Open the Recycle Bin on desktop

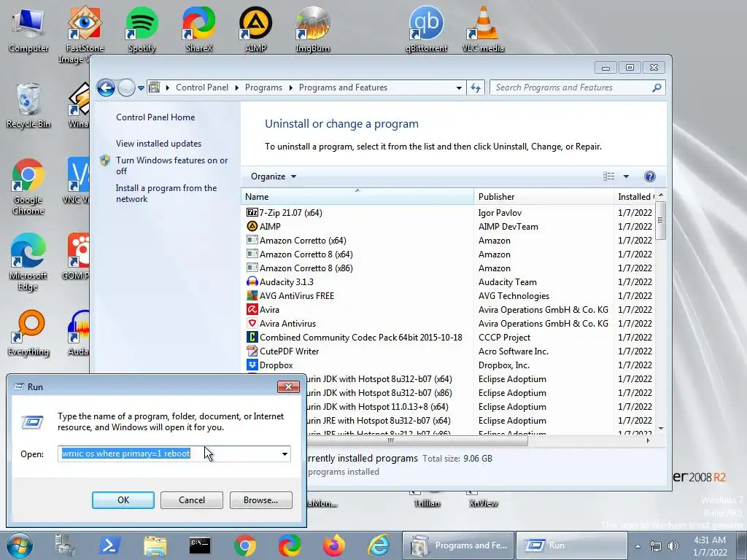[28, 106]
